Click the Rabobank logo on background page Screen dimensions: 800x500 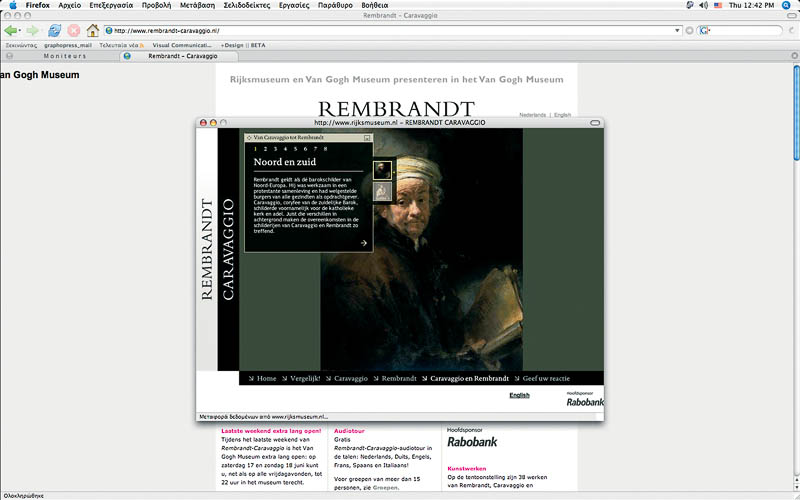tap(472, 442)
